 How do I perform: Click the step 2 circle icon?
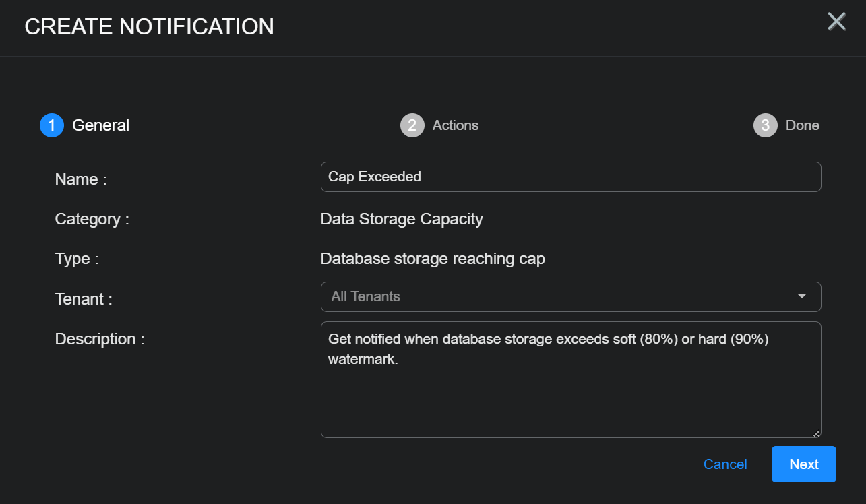tap(412, 125)
